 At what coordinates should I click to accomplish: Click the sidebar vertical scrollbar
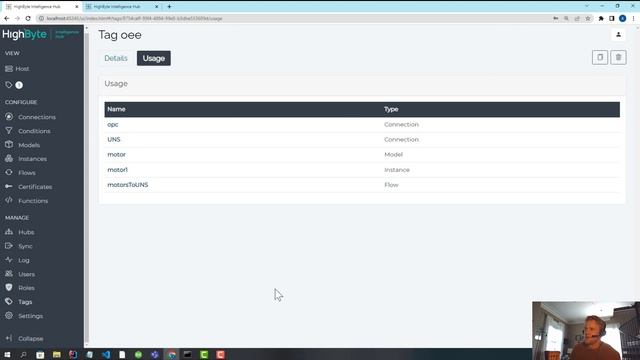pyautogui.click(x=86, y=188)
